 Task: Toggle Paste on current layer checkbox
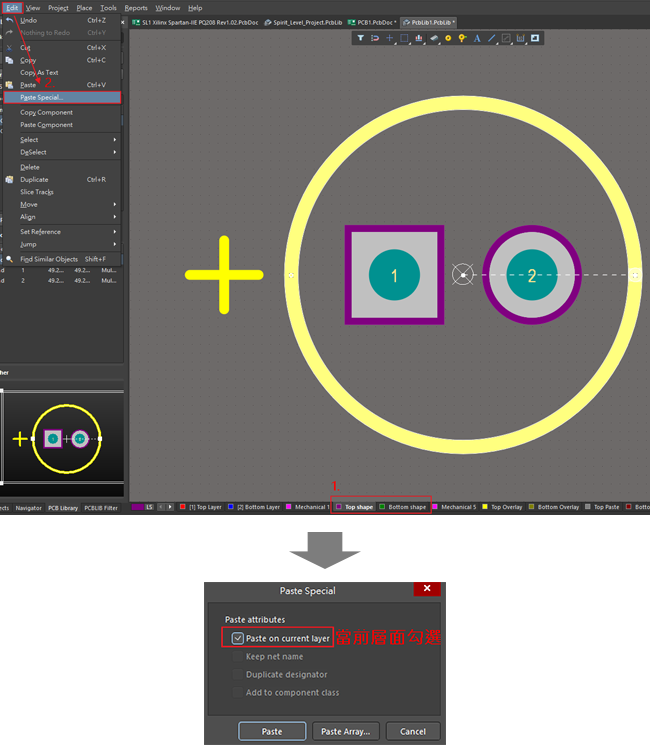(237, 638)
